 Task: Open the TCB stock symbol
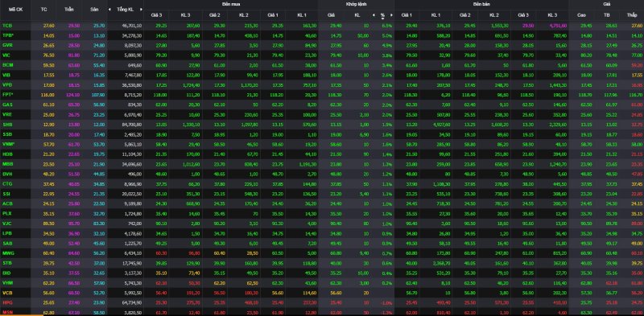pos(6,26)
